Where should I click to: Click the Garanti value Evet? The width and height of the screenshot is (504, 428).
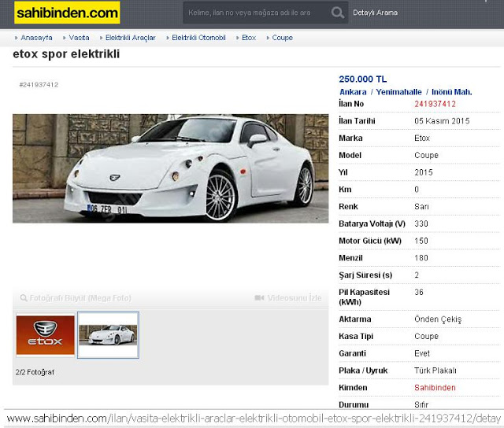tap(422, 353)
